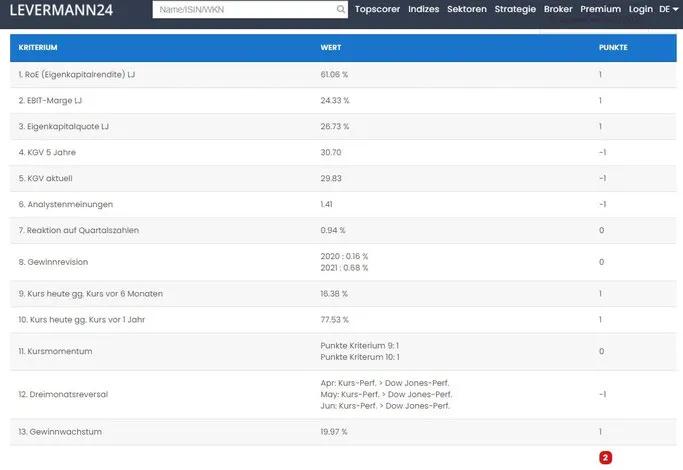The image size is (683, 470).
Task: Click the KGV aktuell value 29.83
Action: click(331, 178)
